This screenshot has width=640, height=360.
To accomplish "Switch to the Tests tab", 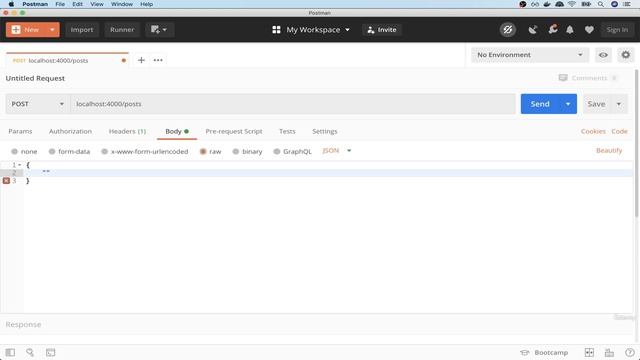I will [287, 131].
